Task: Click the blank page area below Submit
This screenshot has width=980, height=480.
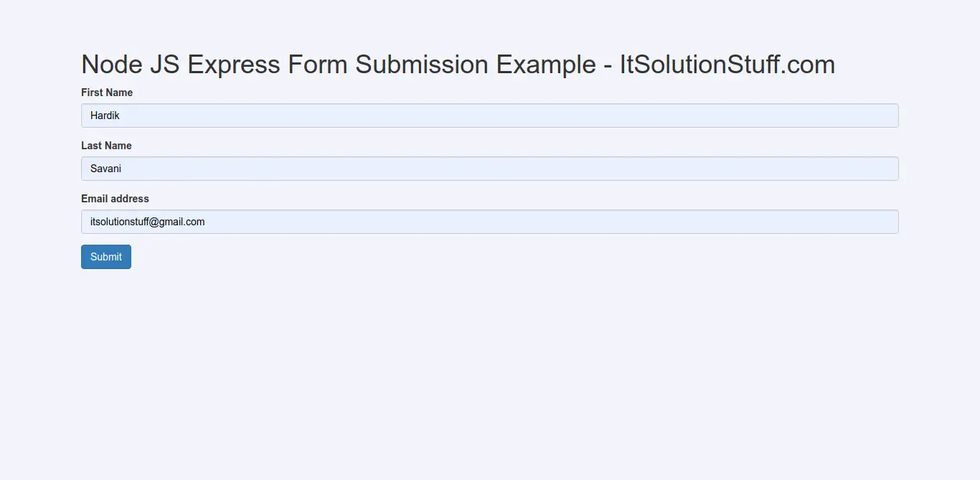Action: (490, 373)
